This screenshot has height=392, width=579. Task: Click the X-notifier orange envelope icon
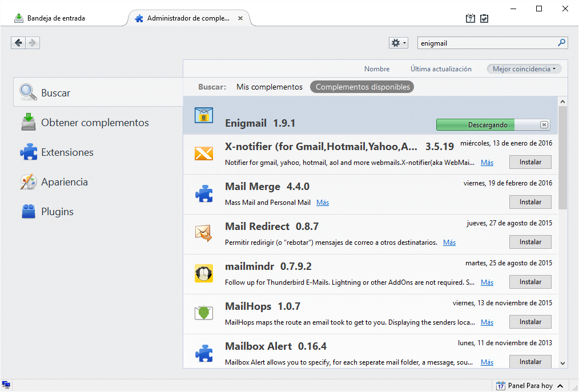click(x=204, y=153)
